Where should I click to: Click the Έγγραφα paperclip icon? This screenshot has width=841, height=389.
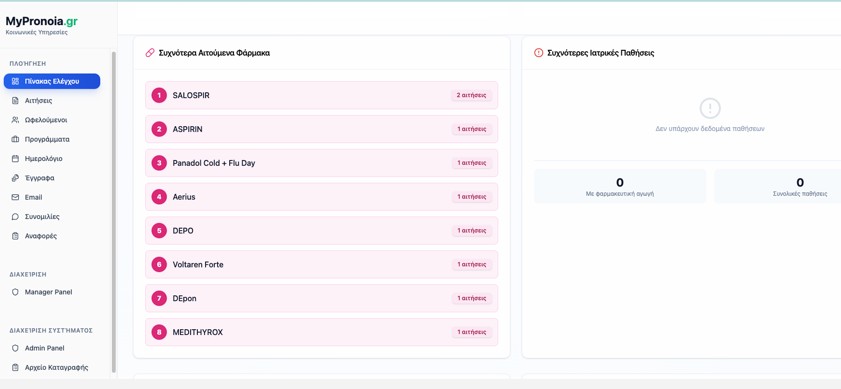(15, 178)
